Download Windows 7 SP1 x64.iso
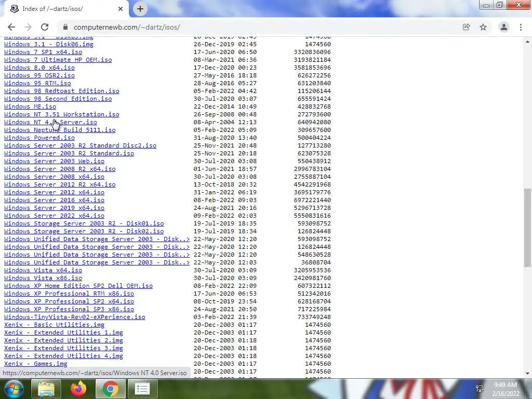This screenshot has height=399, width=532. coord(43,52)
